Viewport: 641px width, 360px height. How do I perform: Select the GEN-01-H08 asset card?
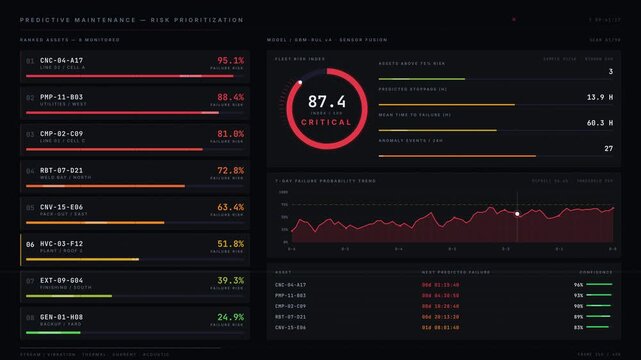tap(134, 323)
